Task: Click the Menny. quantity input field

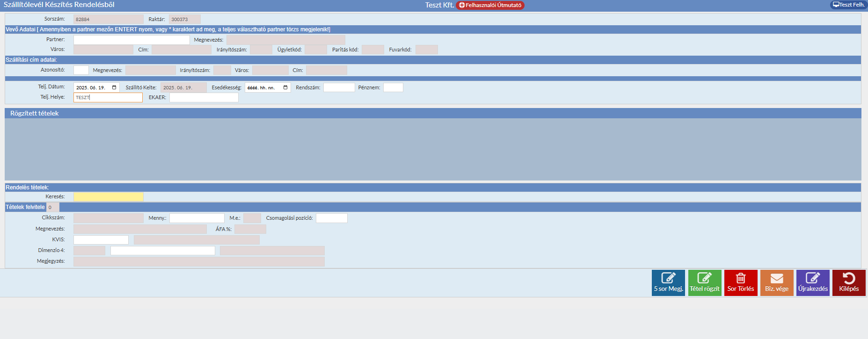Action: point(197,218)
